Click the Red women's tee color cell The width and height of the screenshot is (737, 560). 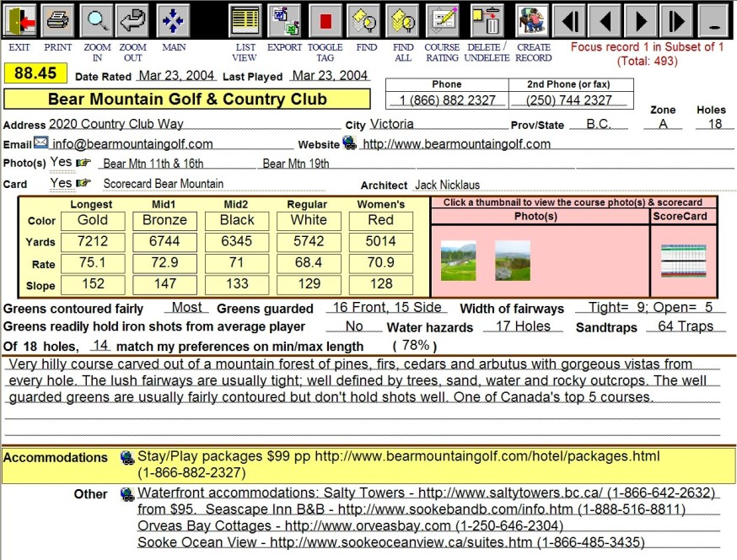pyautogui.click(x=380, y=220)
